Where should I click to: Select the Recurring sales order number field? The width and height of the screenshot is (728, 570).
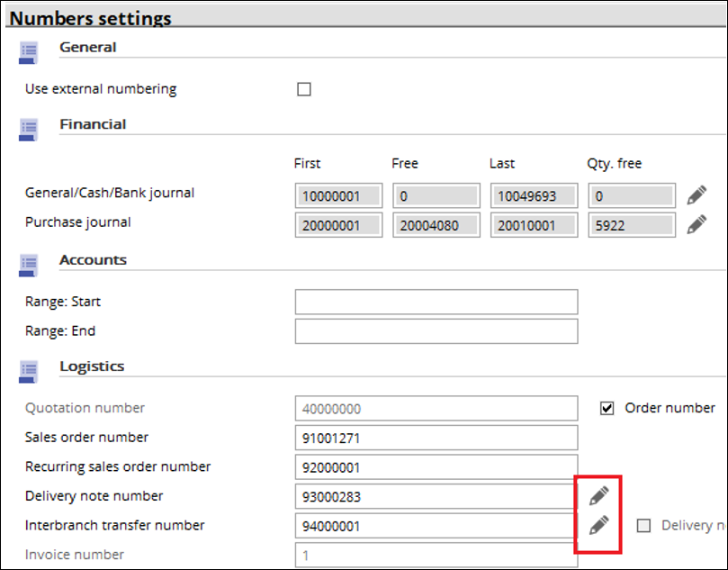436,466
